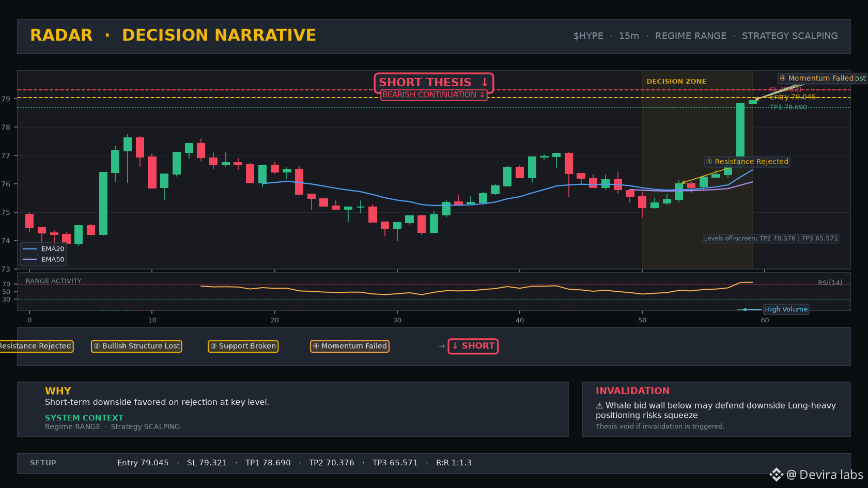Screen dimensions: 868x488
Task: Click the $HYPE ticker in header
Action: tap(588, 36)
